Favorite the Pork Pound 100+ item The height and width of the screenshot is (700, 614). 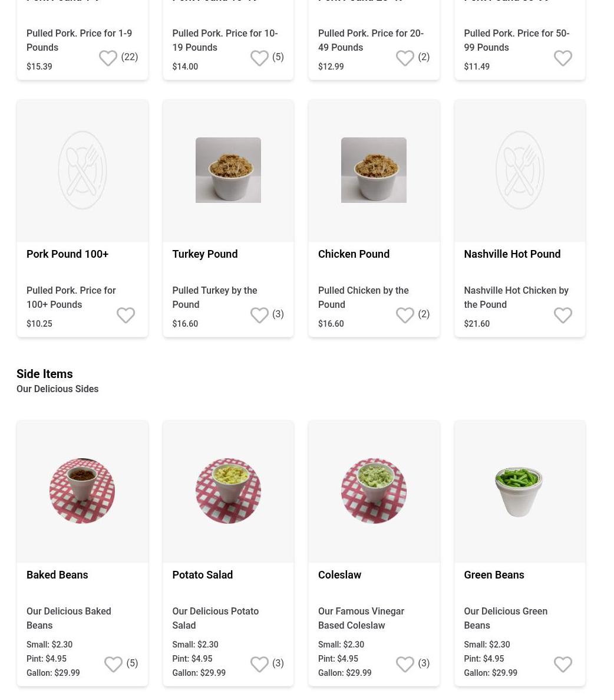126,316
